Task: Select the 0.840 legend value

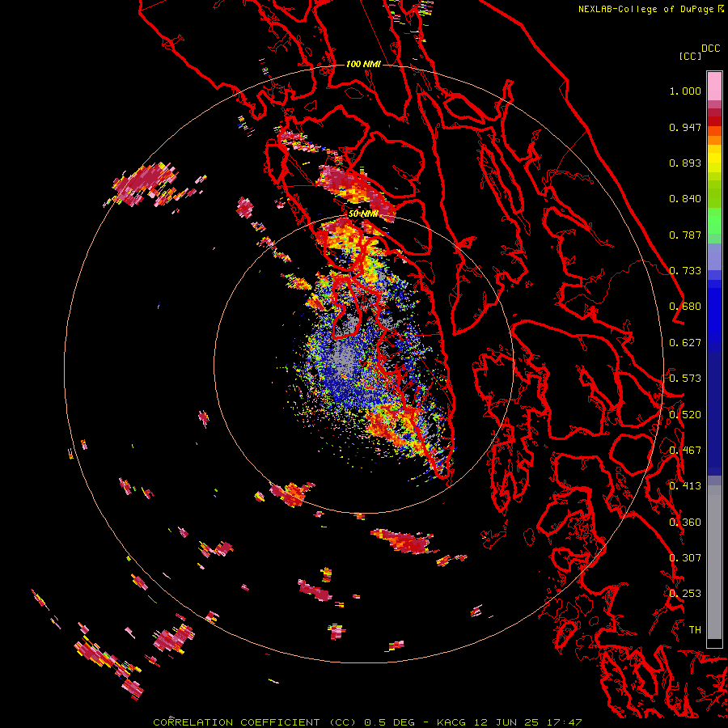Action: (685, 199)
